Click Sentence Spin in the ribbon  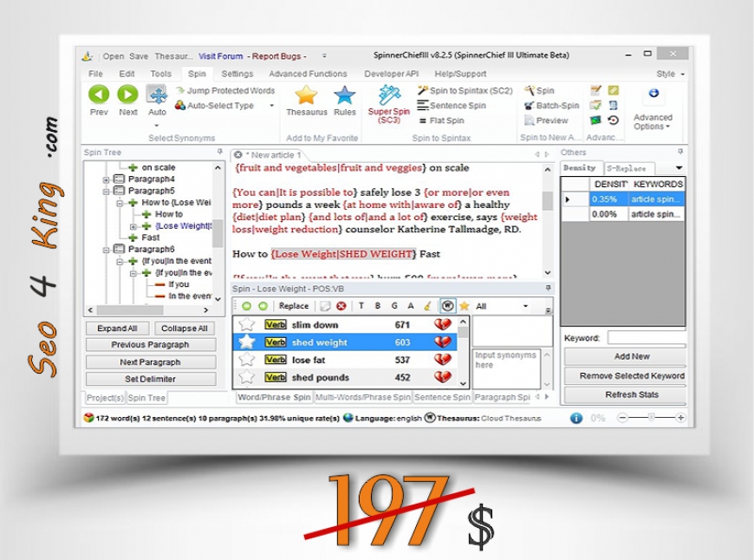coord(452,106)
